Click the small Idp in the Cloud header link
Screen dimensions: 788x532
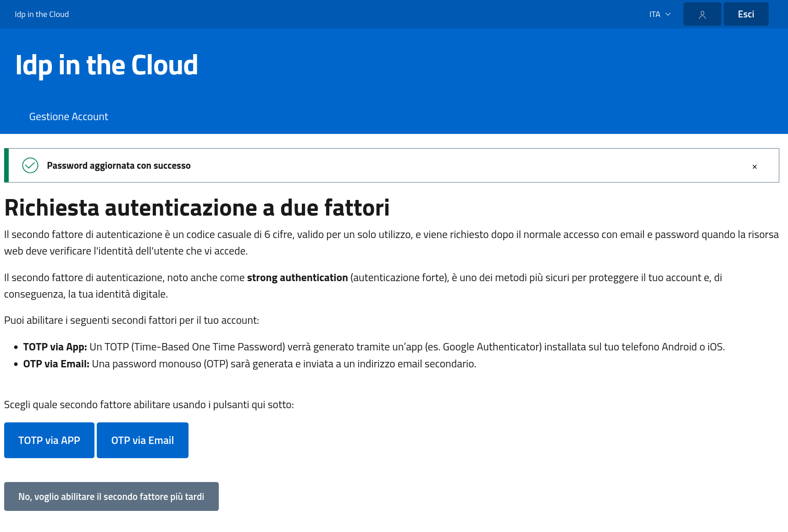(x=42, y=14)
